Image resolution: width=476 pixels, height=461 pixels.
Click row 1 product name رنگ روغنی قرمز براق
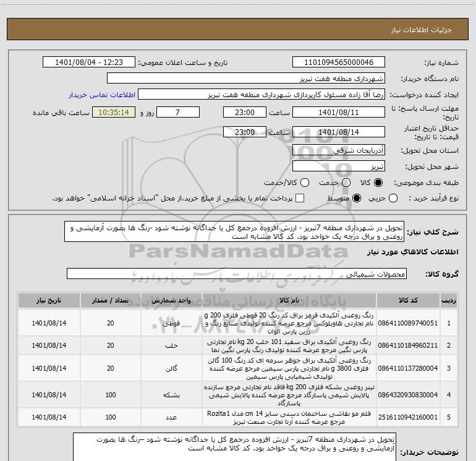click(x=289, y=323)
